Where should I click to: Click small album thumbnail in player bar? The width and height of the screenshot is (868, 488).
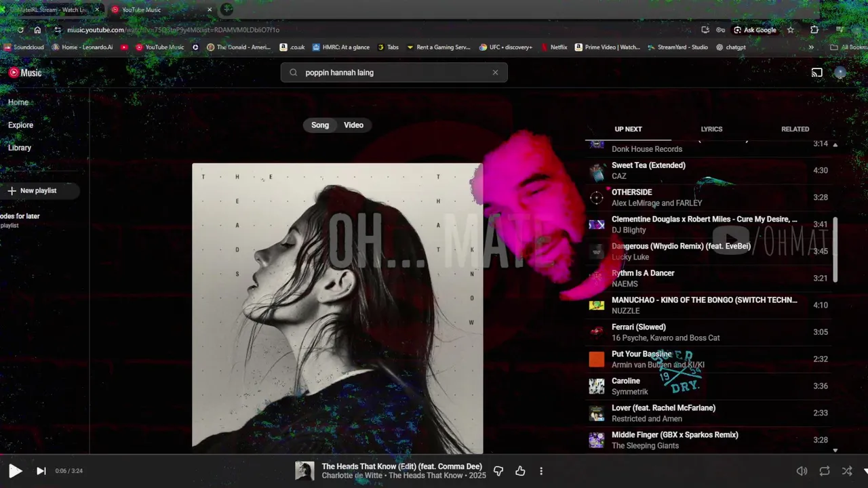(304, 471)
